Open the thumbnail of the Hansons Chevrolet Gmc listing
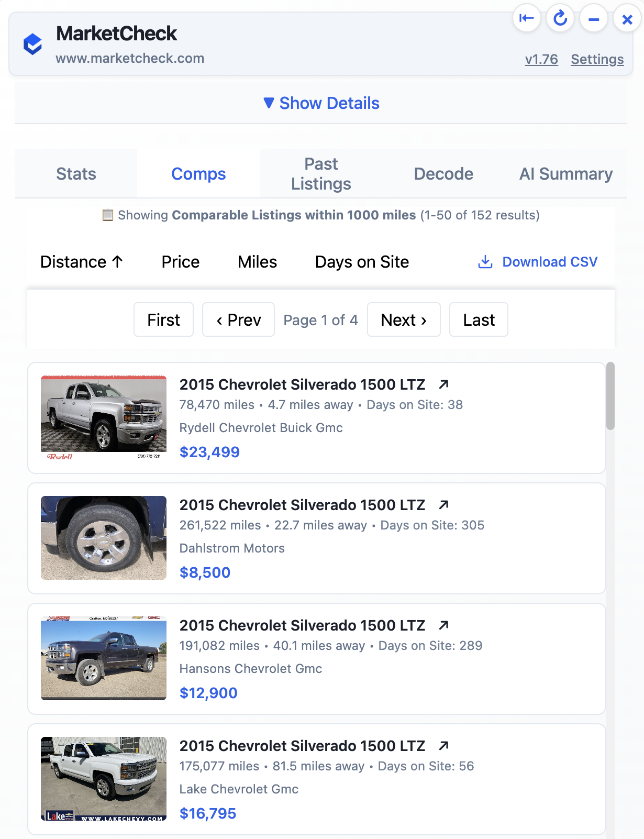644x839 pixels. tap(104, 658)
